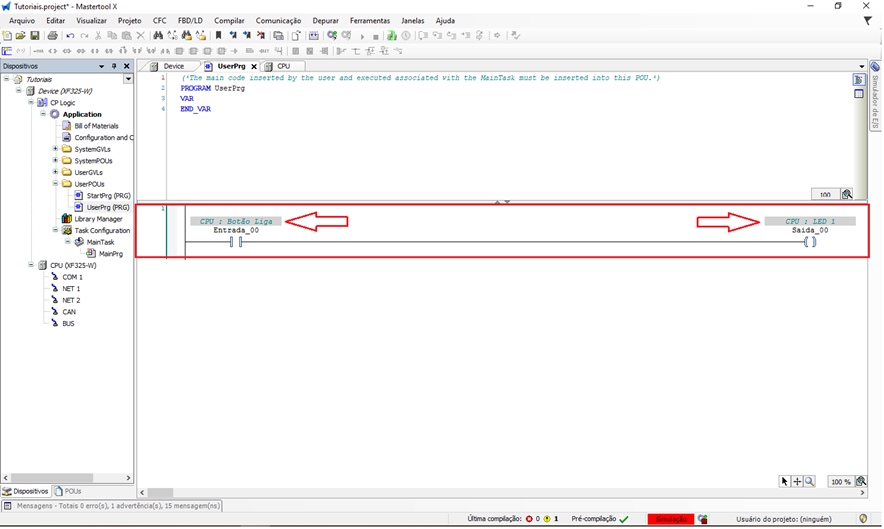
Task: Click the Print toolbar icon
Action: tap(52, 35)
